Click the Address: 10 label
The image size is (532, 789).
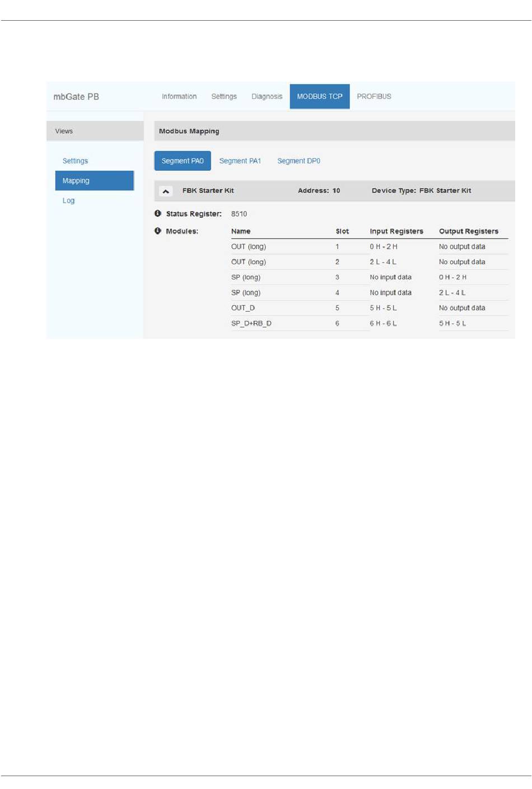coord(319,191)
